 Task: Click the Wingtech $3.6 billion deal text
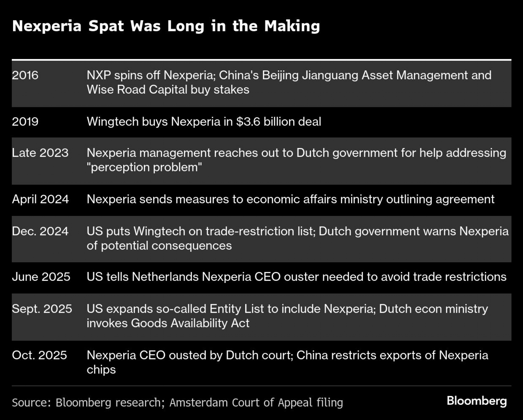click(x=204, y=122)
